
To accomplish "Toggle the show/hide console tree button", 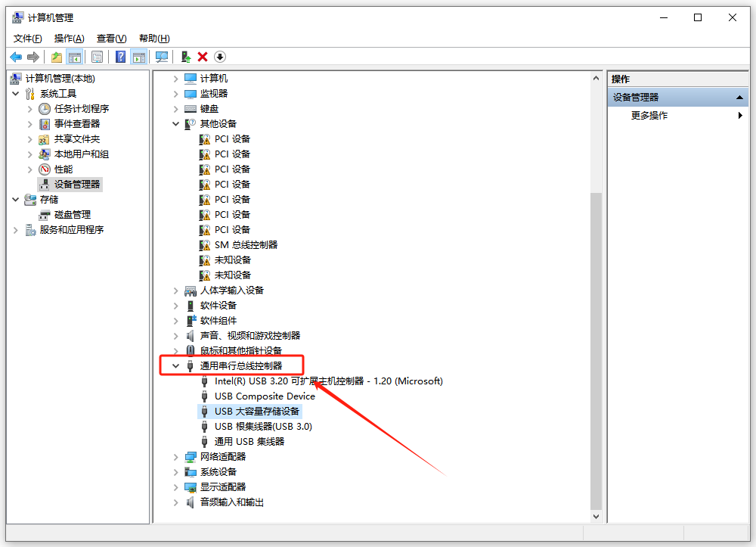I will pos(74,57).
